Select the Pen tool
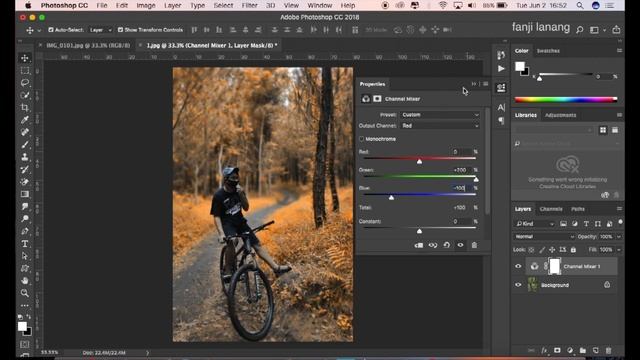640x360 pixels. [25, 231]
